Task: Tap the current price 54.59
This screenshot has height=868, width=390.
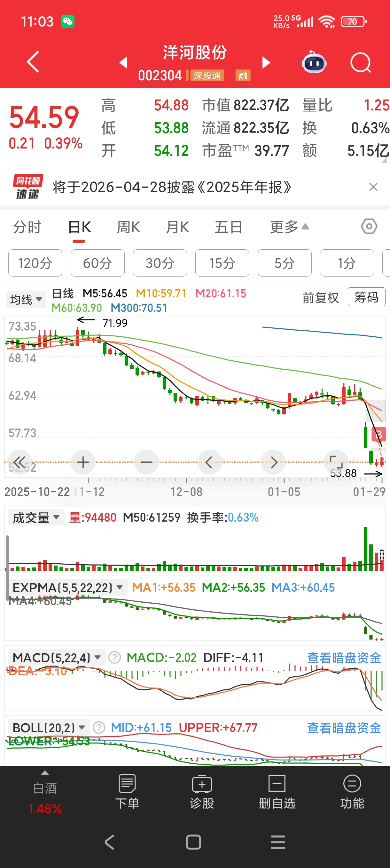Action: coord(44,117)
